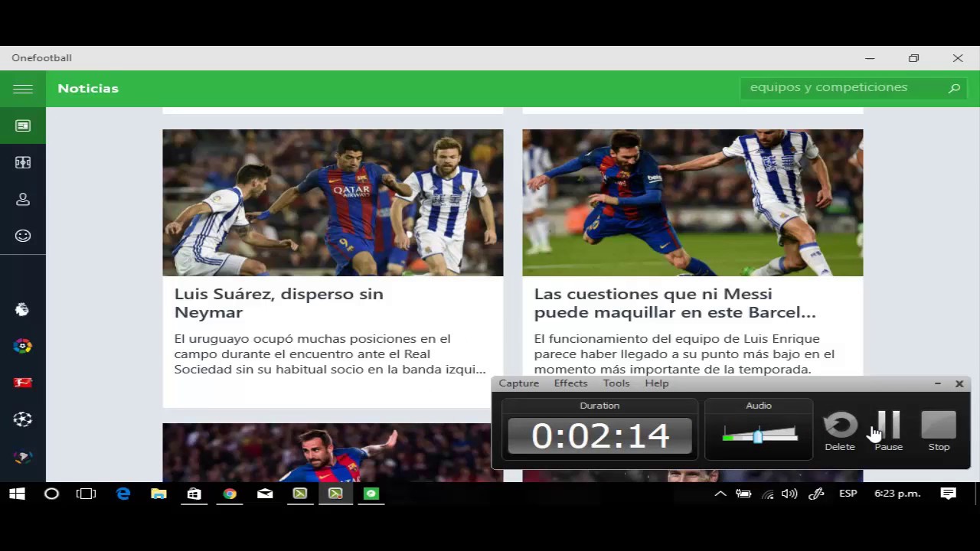
Task: Click the 0:02:14 duration display
Action: (600, 436)
